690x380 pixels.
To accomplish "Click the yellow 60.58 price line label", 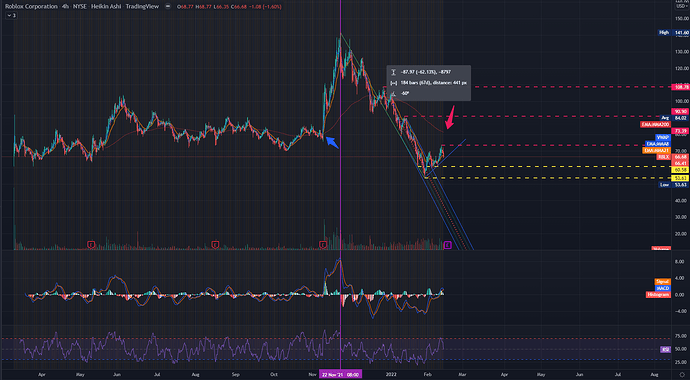I will (680, 170).
